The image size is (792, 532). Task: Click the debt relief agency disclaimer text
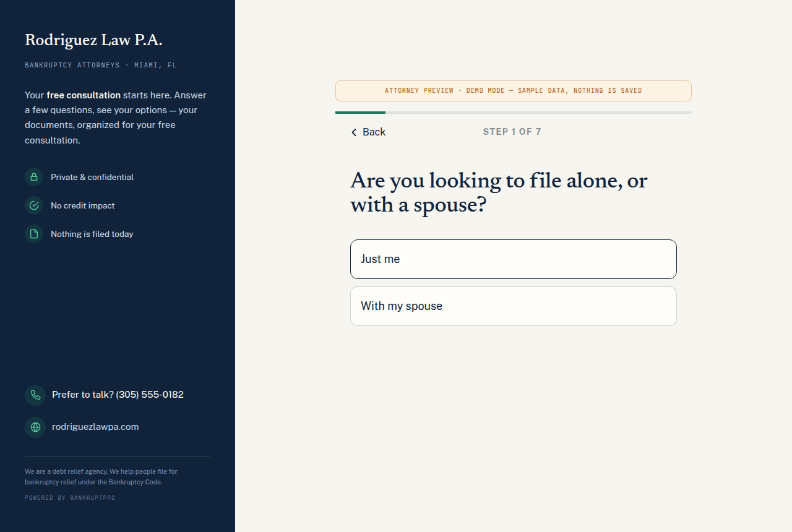tap(101, 477)
